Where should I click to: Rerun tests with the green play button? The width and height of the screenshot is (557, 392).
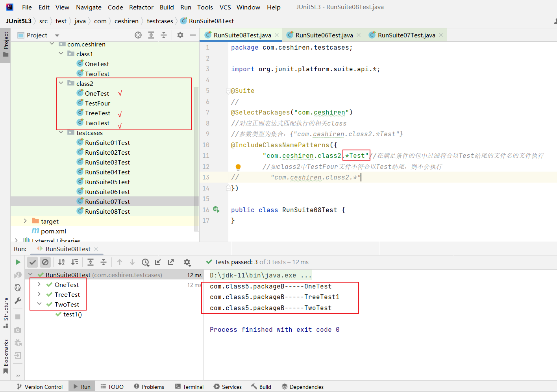(x=18, y=262)
